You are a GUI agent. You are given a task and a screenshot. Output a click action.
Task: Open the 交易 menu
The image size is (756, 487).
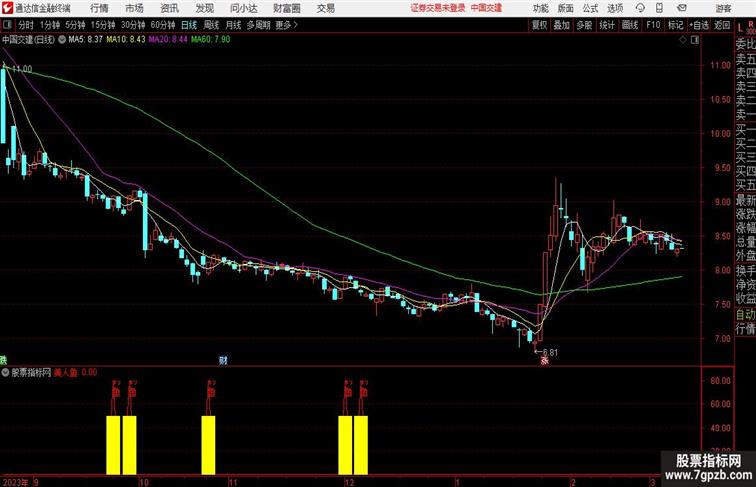[x=325, y=8]
